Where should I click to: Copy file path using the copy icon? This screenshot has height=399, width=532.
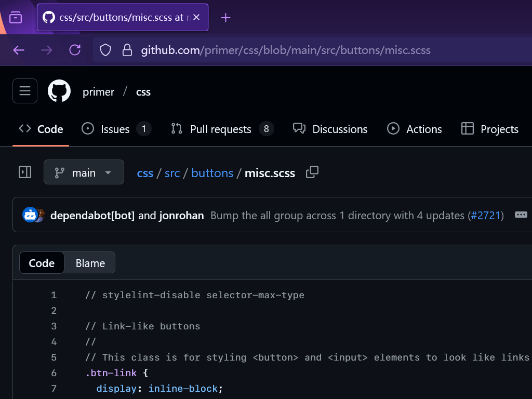(312, 172)
